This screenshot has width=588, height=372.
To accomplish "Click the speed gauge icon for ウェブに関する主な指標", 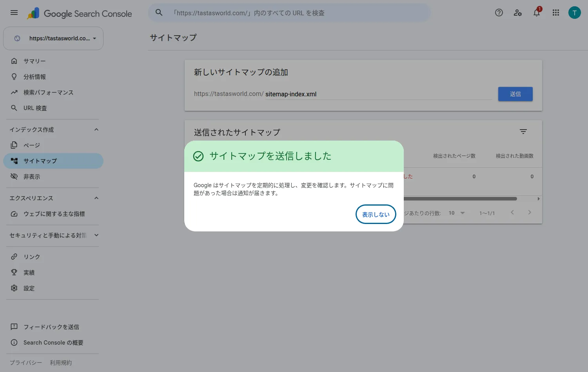I will 14,214.
